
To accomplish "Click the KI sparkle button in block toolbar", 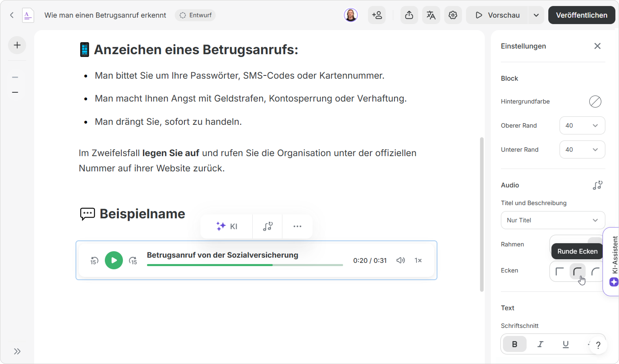I will (227, 226).
